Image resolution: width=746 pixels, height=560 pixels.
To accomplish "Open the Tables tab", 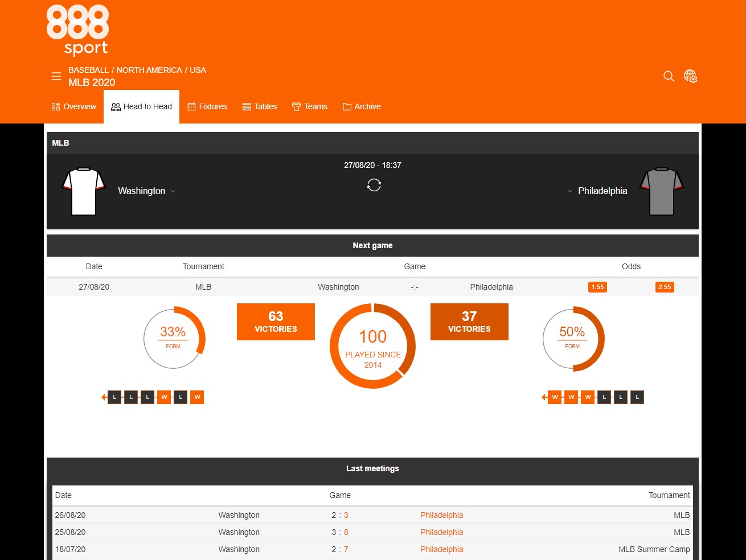I will [x=260, y=106].
